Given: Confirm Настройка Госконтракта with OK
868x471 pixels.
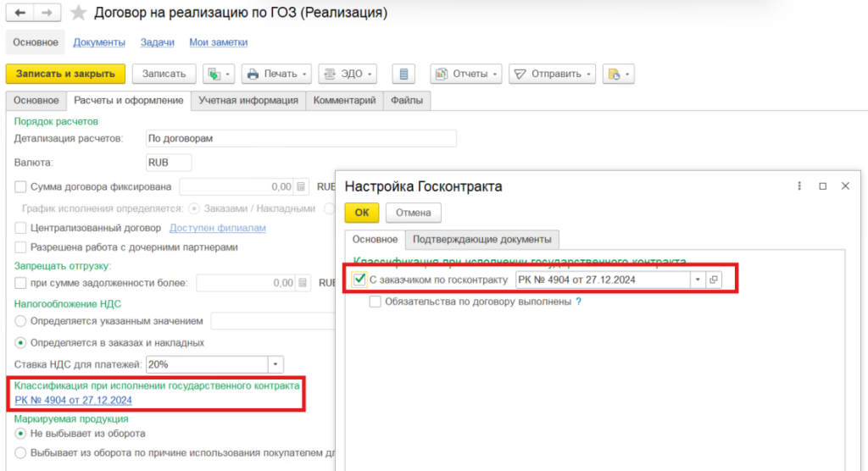Looking at the screenshot, I should (x=361, y=213).
